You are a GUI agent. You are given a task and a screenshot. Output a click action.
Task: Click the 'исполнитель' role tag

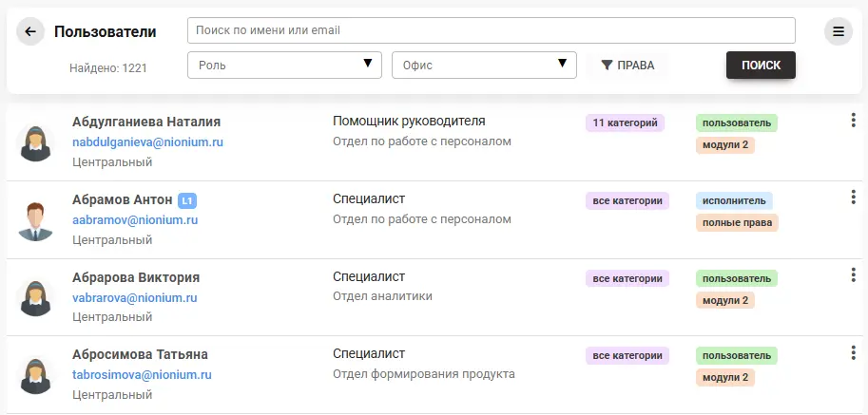pyautogui.click(x=734, y=200)
